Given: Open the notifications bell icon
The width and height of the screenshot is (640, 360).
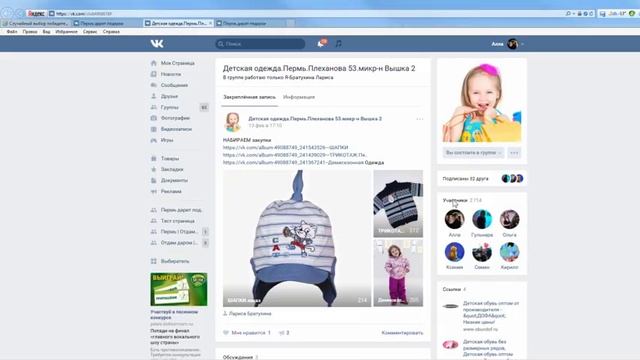Looking at the screenshot, I should click(x=321, y=44).
